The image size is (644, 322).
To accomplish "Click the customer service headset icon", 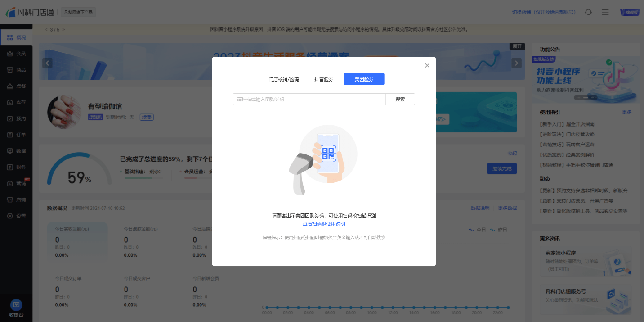I will [588, 12].
